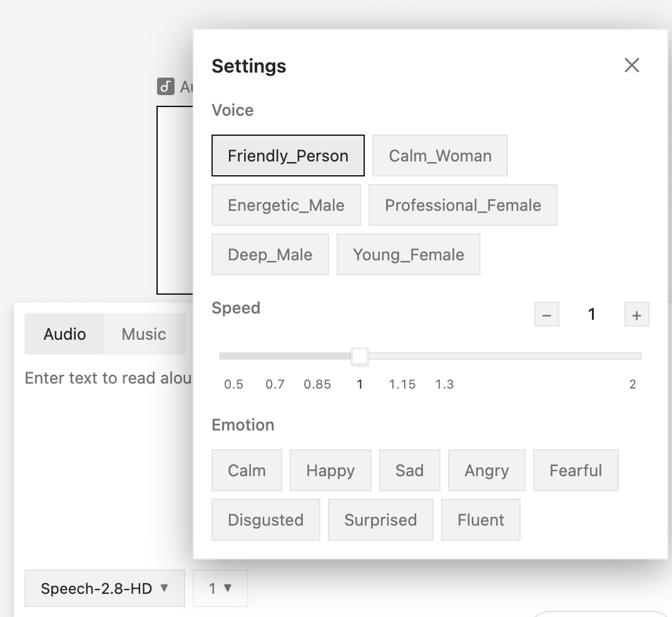Click the speed slider handle
Viewport: 672px width, 617px height.
click(x=360, y=356)
